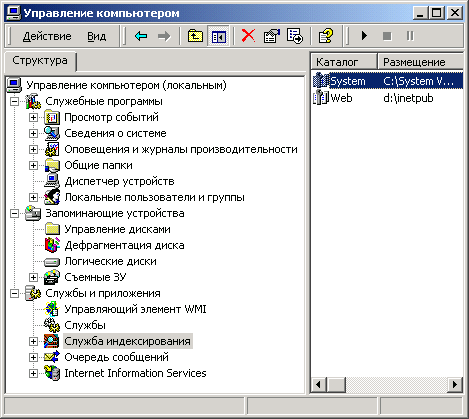The image size is (469, 419).
Task: Click the Internet Information Services icon
Action: [x=52, y=373]
